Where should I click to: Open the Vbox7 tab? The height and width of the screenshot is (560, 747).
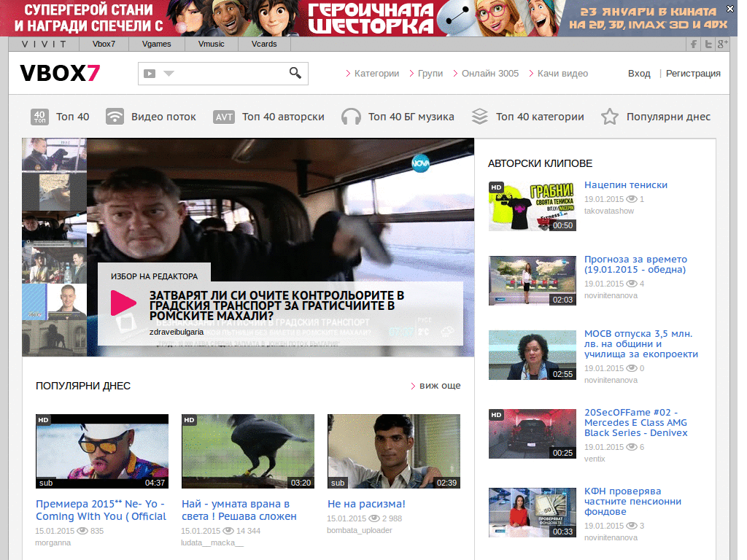tap(104, 44)
